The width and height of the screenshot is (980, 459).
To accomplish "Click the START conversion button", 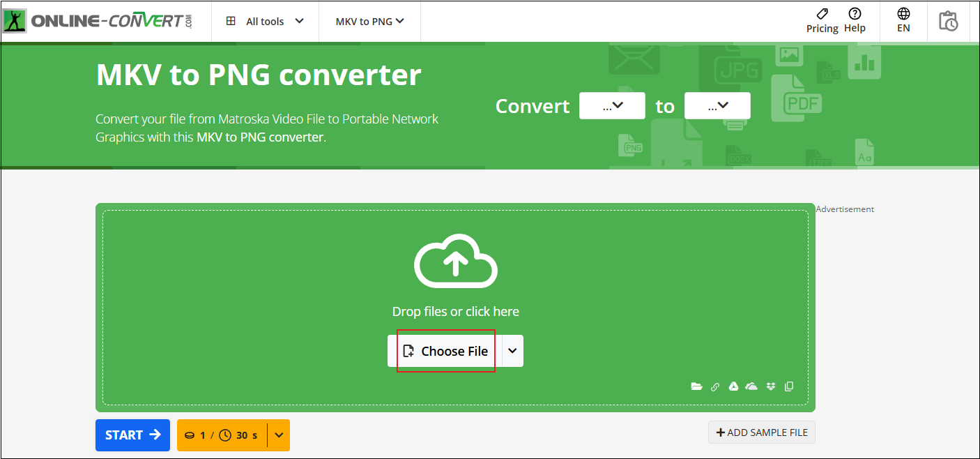I will tap(132, 435).
